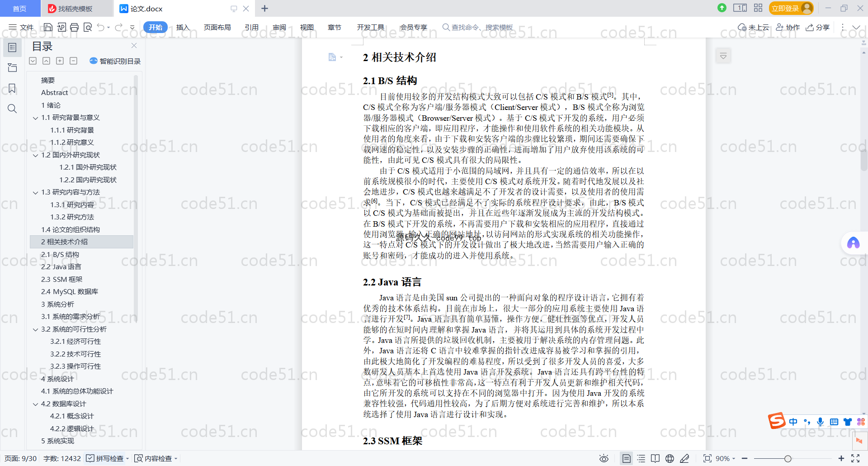
Task: Open the undo history dropdown arrow
Action: click(108, 28)
